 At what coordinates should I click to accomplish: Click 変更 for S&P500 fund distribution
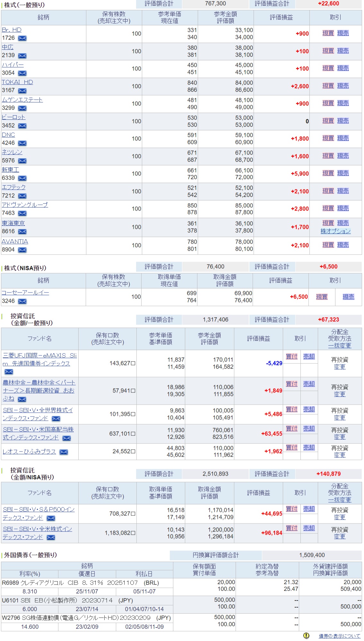tap(340, 517)
